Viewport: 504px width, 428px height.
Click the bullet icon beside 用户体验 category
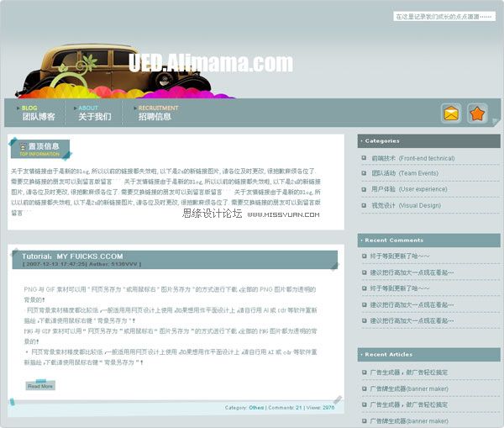[364, 189]
